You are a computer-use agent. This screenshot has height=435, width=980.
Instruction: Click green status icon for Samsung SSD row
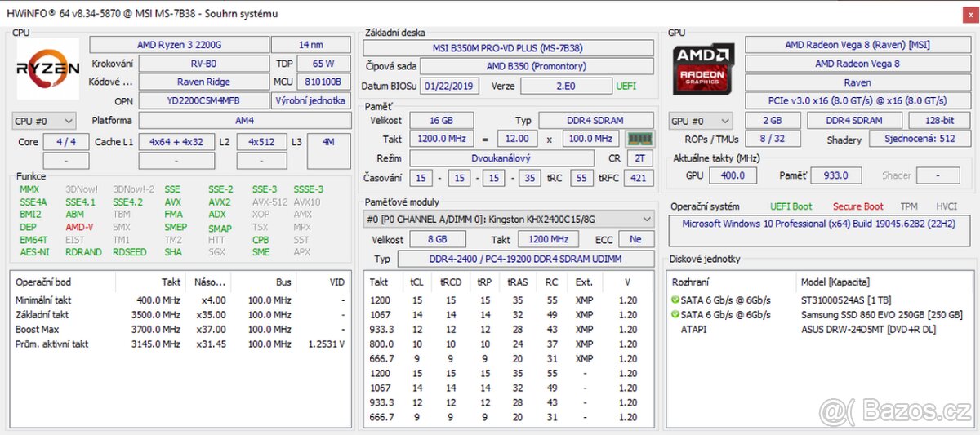(x=675, y=315)
